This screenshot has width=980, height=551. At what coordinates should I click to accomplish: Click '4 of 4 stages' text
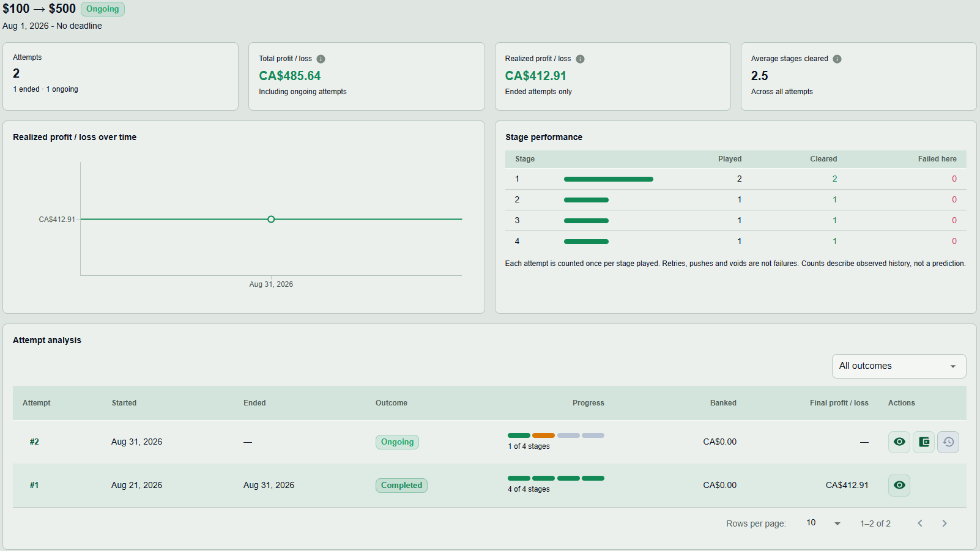pos(529,489)
